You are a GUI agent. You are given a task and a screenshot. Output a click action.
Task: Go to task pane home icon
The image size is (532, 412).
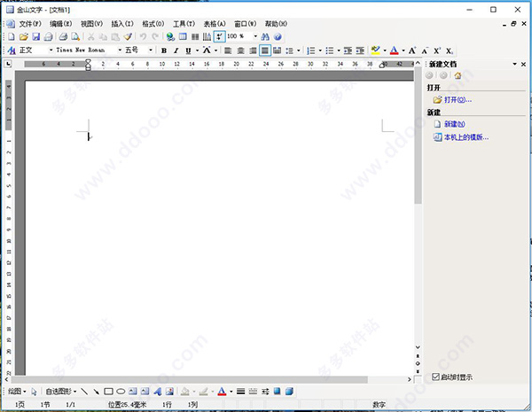point(458,75)
